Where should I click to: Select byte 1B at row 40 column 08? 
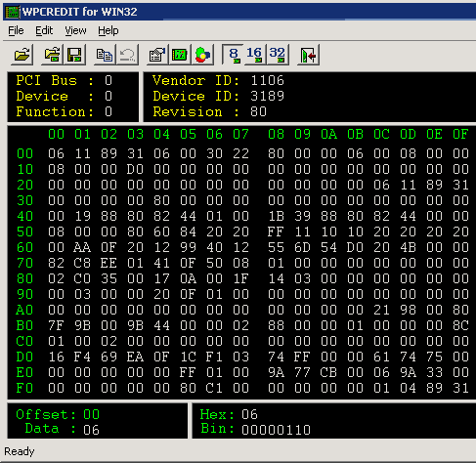tap(276, 216)
